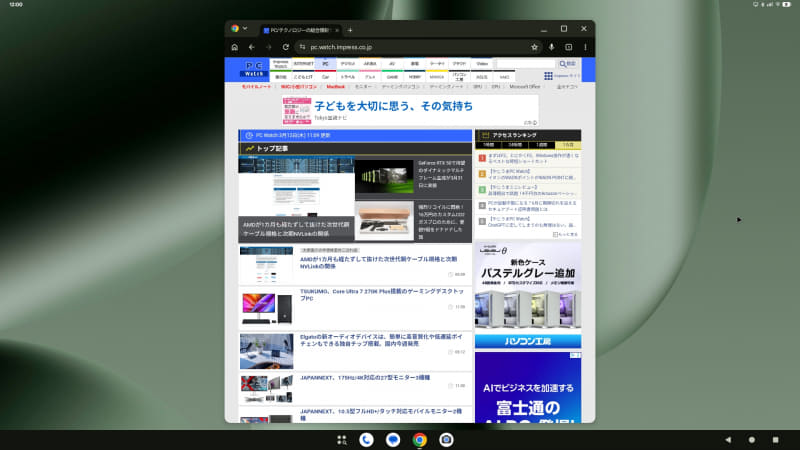Open the GeForce RTX 50 headline text
The image size is (800, 450).
[x=441, y=174]
